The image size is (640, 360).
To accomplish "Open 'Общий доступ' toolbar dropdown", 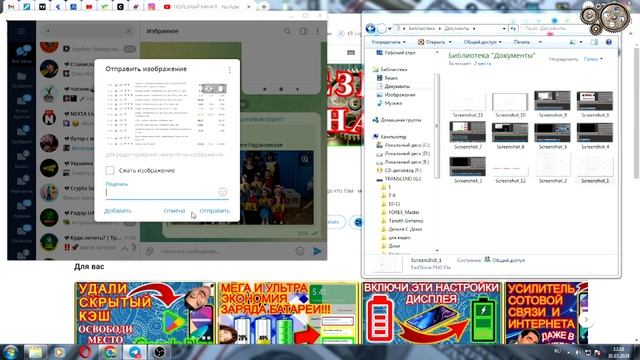I will pos(482,42).
